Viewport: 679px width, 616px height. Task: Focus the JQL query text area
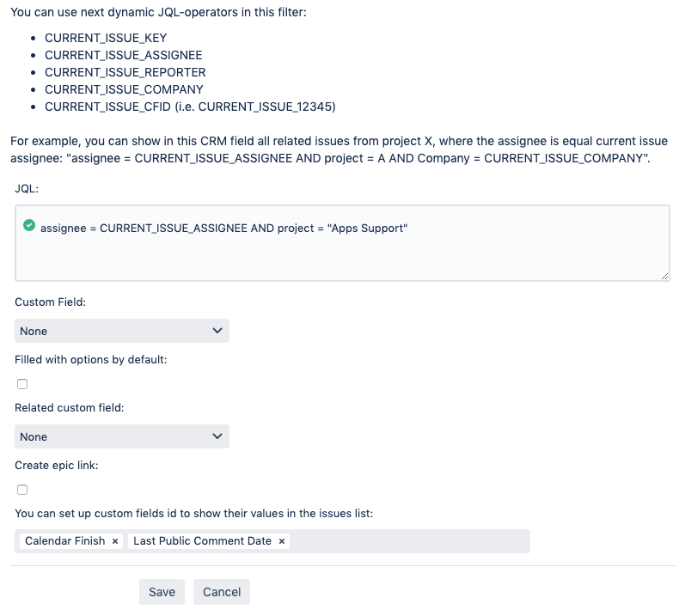coord(344,253)
